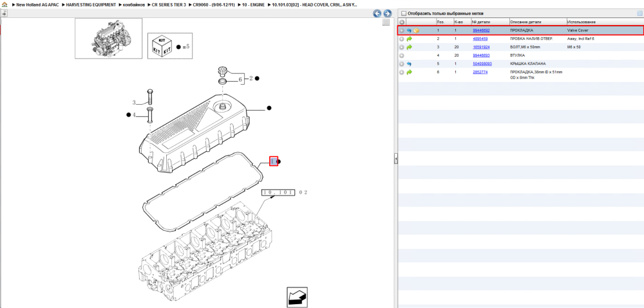This screenshot has width=644, height=308.
Task: Open New Holland AG APAC breadcrumb
Action: point(37,5)
